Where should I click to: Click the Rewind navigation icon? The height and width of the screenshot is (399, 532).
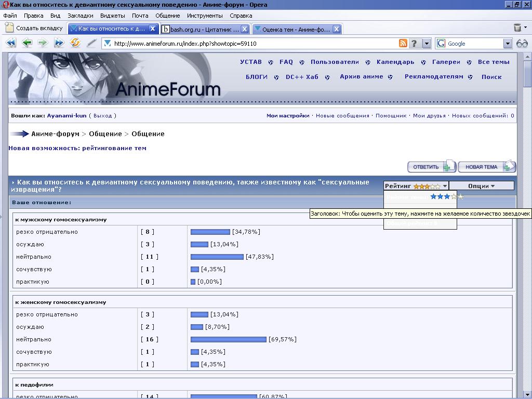click(11, 43)
